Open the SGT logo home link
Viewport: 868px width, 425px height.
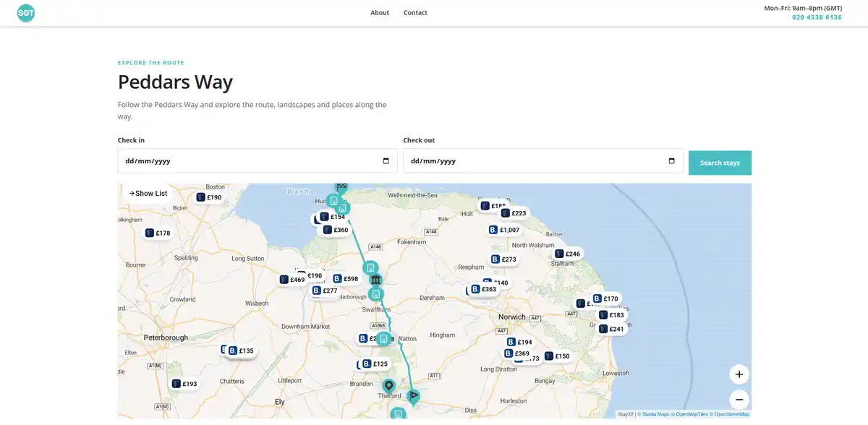(x=26, y=13)
